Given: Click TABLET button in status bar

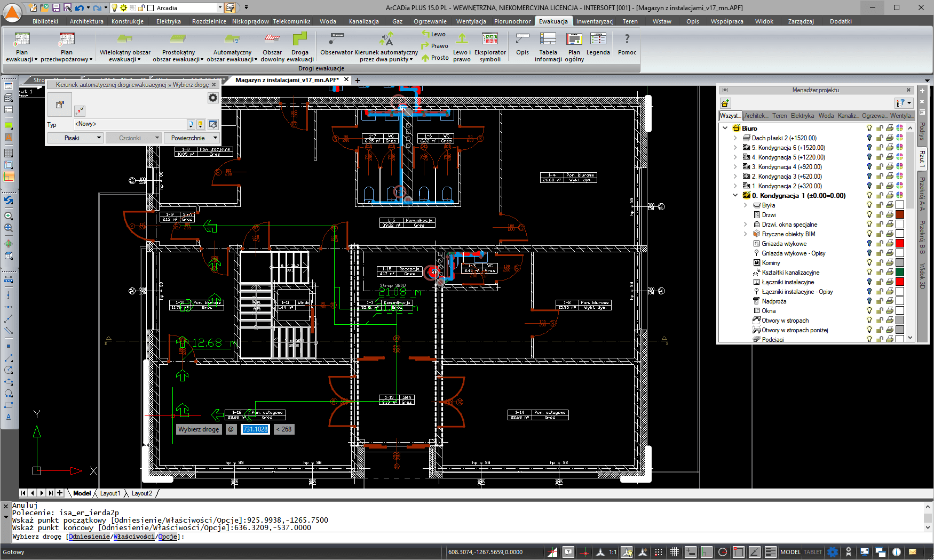Looking at the screenshot, I should point(813,552).
